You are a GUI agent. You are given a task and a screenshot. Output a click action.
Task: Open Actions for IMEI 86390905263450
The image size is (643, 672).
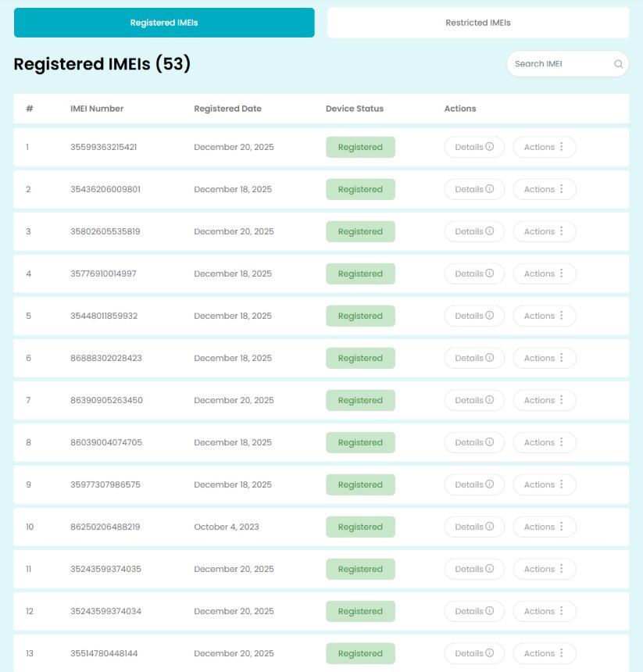point(545,400)
